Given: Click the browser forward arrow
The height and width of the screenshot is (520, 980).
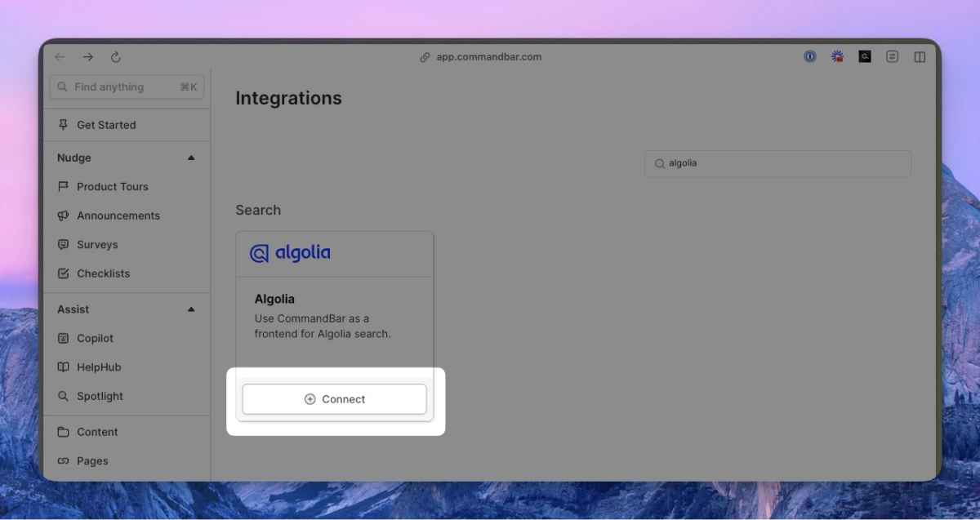Looking at the screenshot, I should click(88, 57).
